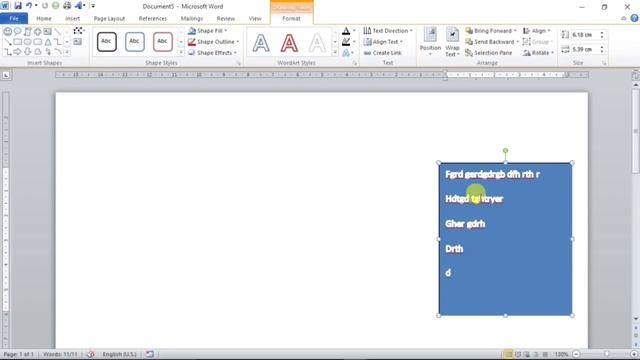Switch to the Home tab

coord(44,18)
